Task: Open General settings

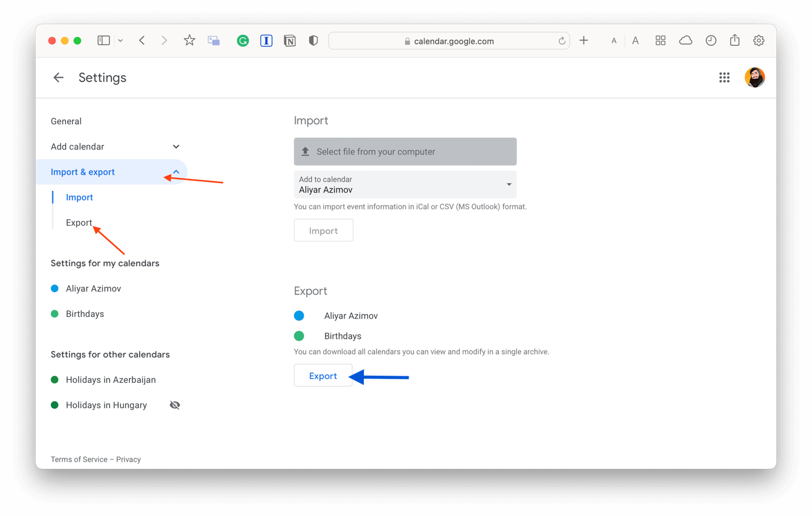Action: [66, 121]
